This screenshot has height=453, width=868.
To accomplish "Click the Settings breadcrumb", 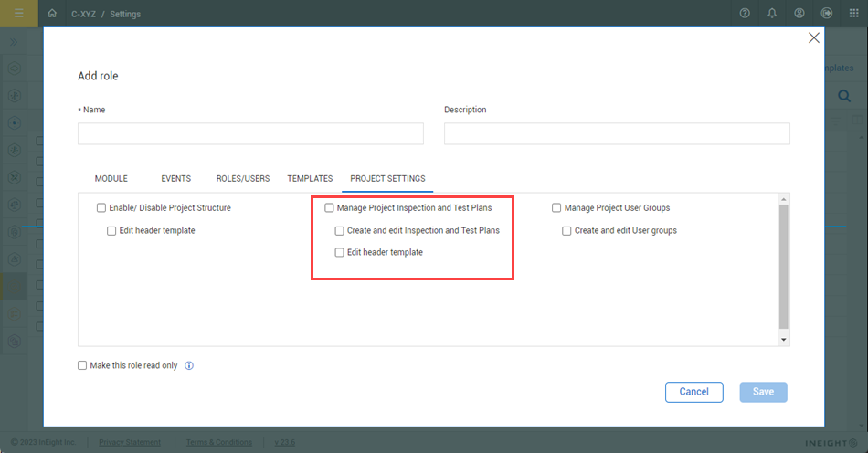I will pyautogui.click(x=125, y=14).
